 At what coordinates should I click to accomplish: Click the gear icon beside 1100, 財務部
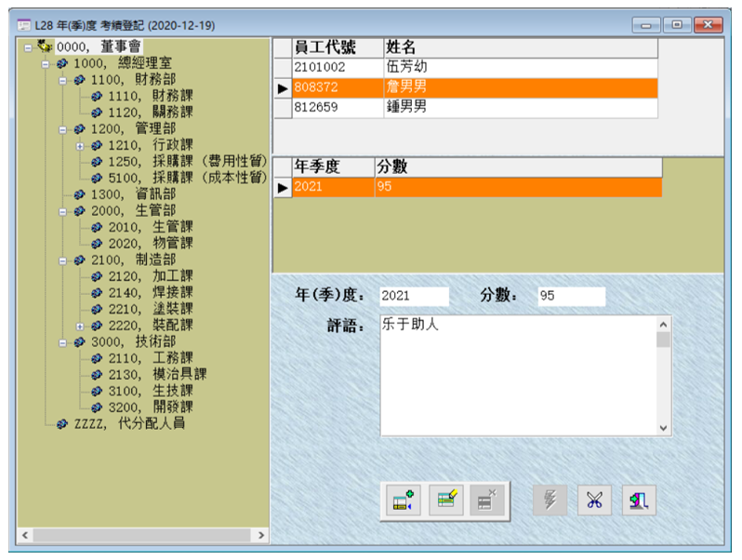tap(80, 80)
